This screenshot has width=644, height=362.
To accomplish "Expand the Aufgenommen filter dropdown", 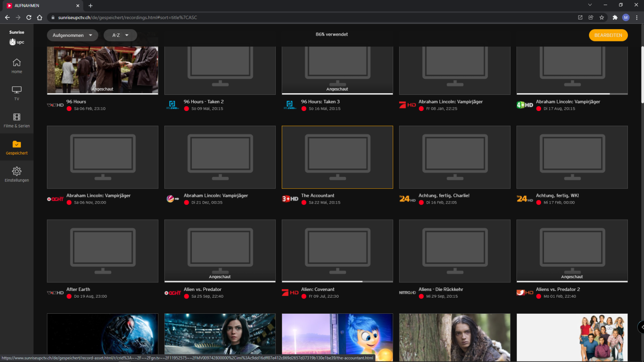I will pos(72,35).
